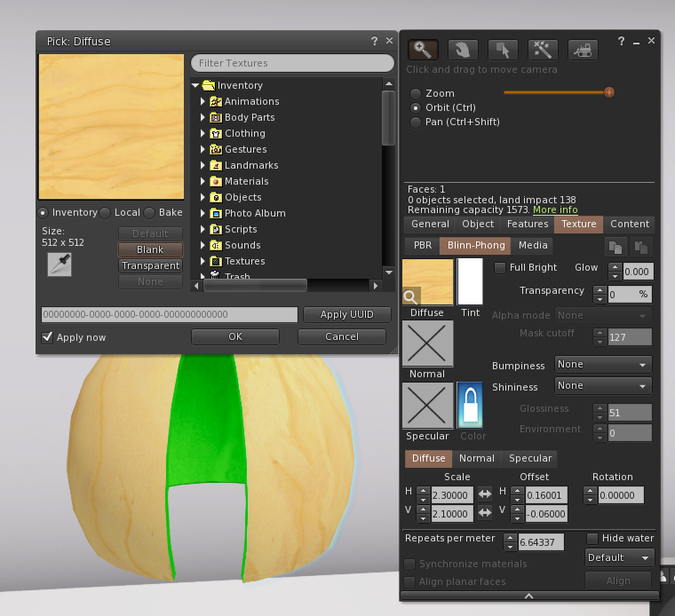Open the Bumpiness dropdown
The width and height of the screenshot is (675, 616).
(x=603, y=365)
